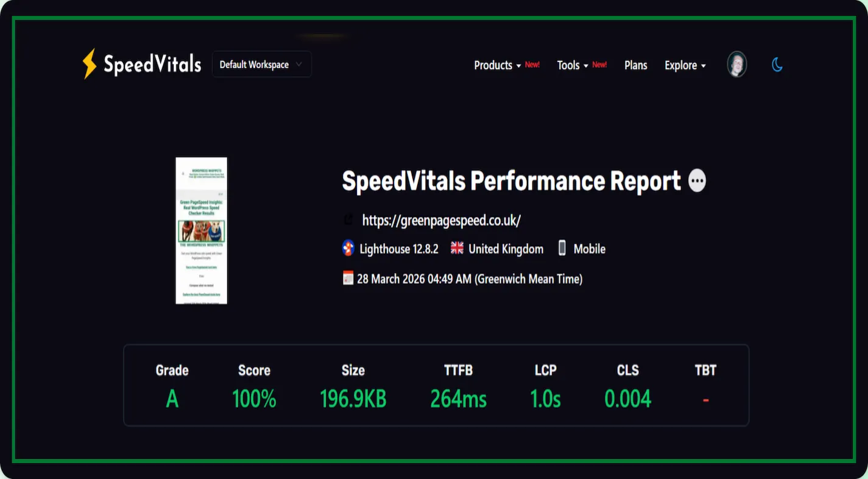Click the calendar icon by the report date
Viewport: 868px width, 479px height.
pyautogui.click(x=348, y=278)
